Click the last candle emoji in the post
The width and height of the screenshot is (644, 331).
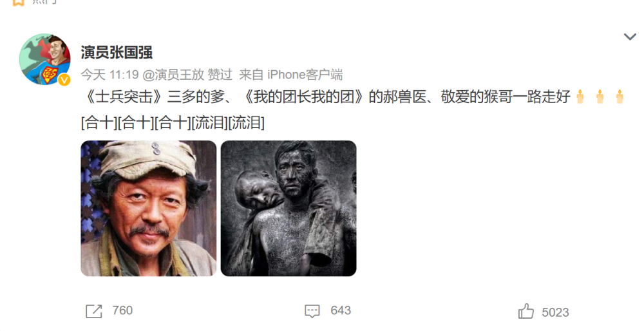pyautogui.click(x=620, y=97)
